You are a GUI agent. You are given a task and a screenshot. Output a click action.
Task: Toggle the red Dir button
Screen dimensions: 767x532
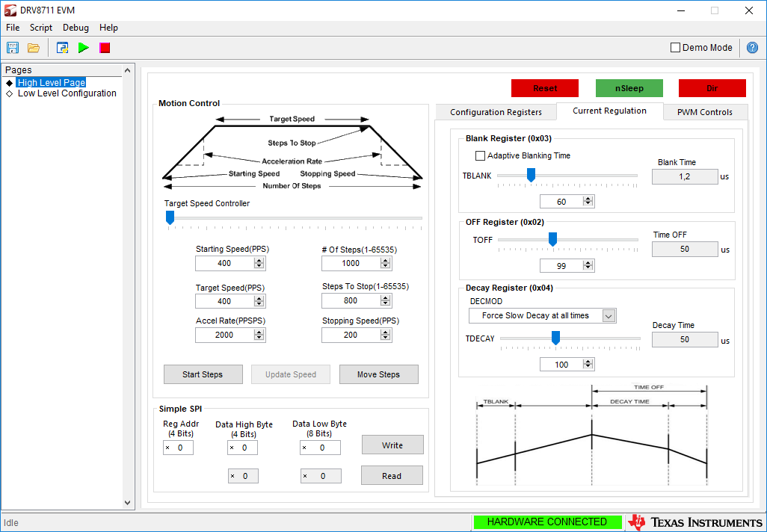(712, 88)
